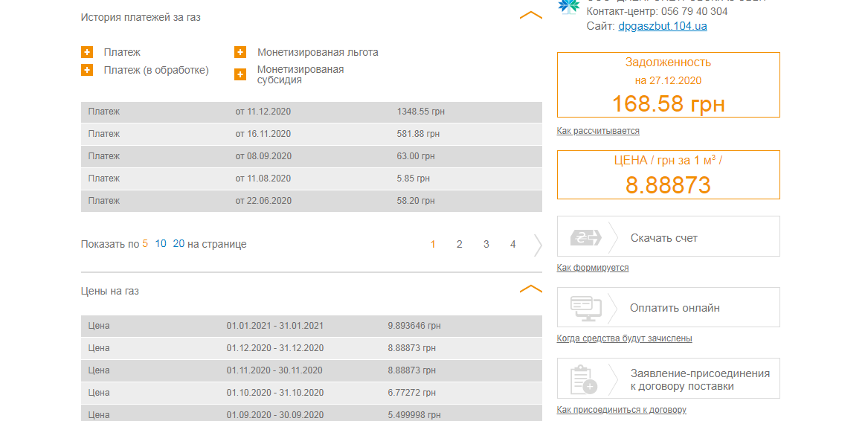The image size is (868, 421).
Task: Expand Монетизированая льгота plus icon
Action: (x=240, y=52)
